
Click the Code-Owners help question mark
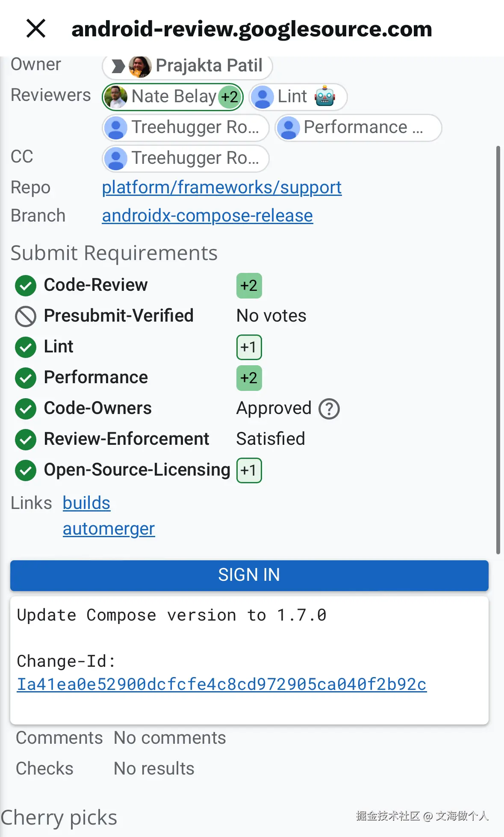[x=329, y=409]
